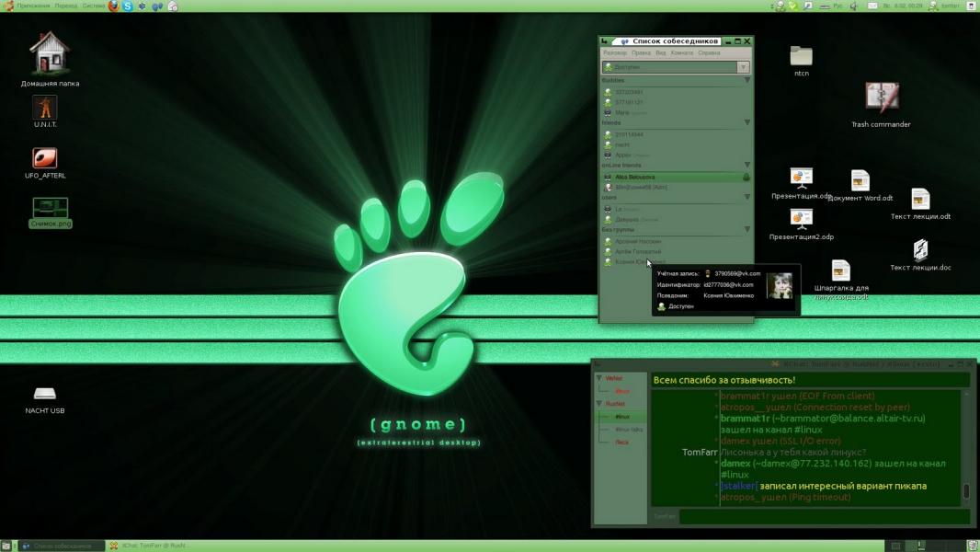The width and height of the screenshot is (980, 552).
Task: Collapse the onLine friends group
Action: click(x=746, y=165)
